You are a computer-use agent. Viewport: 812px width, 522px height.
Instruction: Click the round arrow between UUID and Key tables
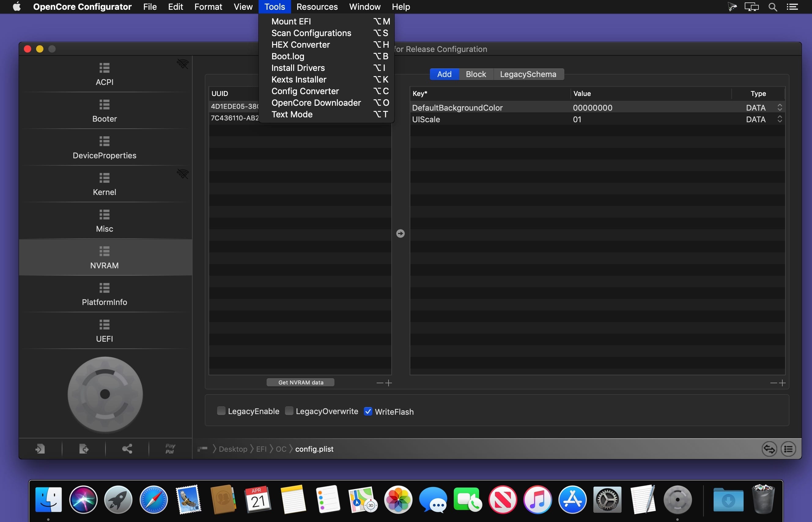tap(400, 233)
